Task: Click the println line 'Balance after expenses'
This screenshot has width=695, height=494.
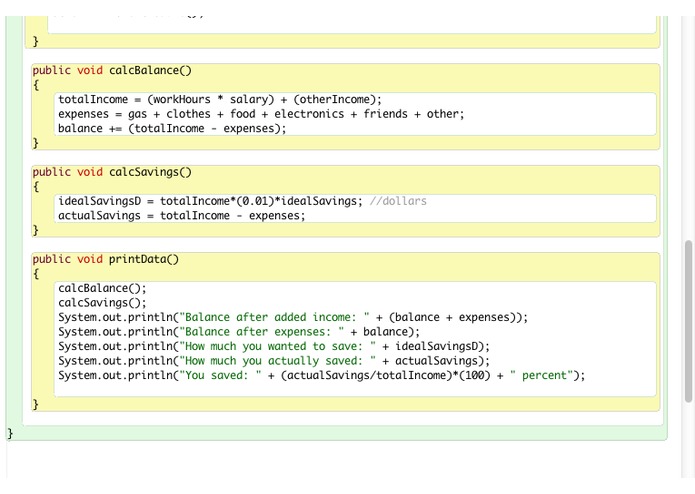Action: tap(239, 332)
